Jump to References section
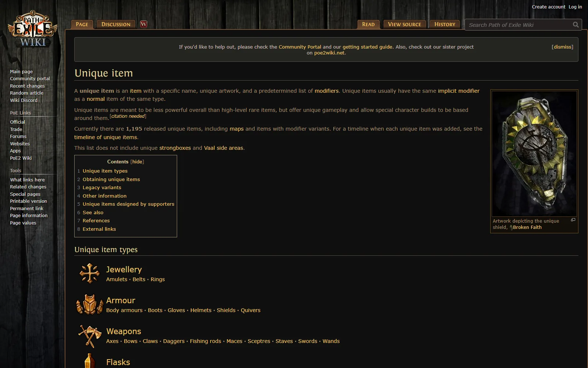588x368 pixels. (96, 220)
